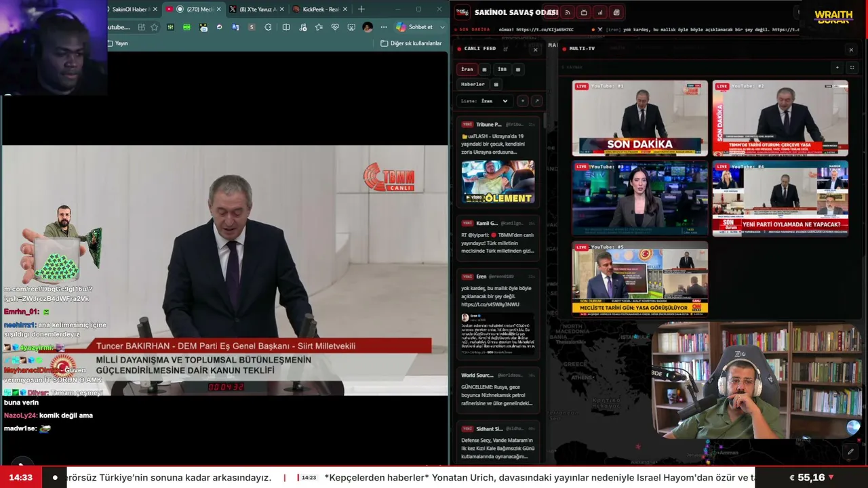Open a new browser tab
The image size is (868, 488).
coord(361,9)
